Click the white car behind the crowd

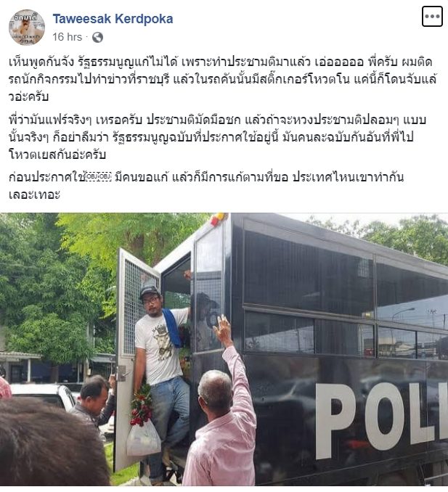pos(44,395)
